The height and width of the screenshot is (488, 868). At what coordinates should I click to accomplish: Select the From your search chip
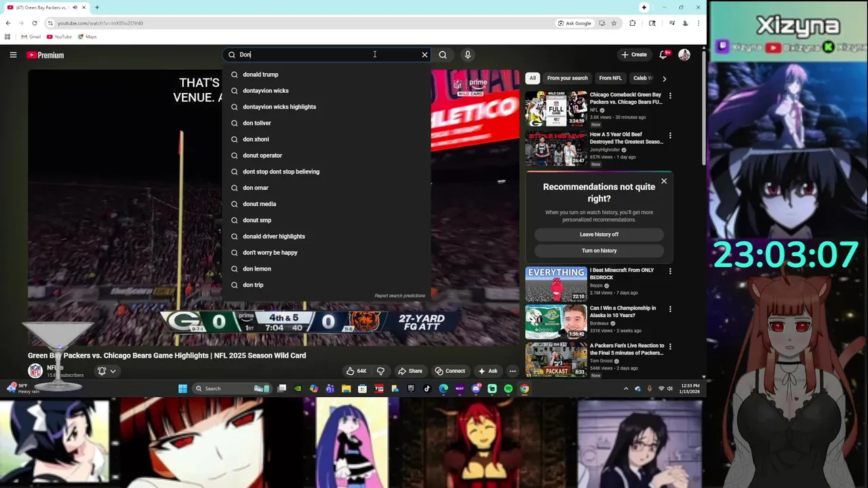coord(568,78)
